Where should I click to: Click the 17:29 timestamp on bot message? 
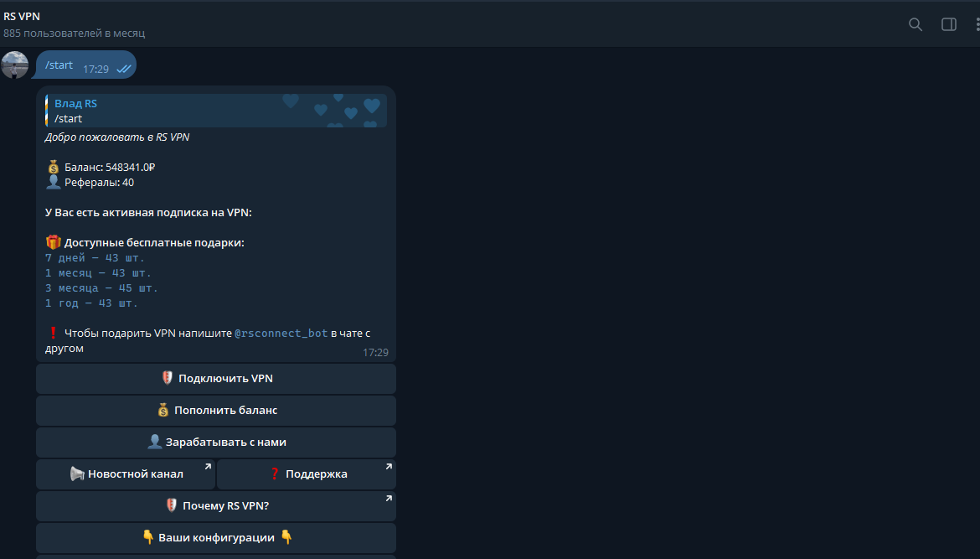pyautogui.click(x=375, y=353)
